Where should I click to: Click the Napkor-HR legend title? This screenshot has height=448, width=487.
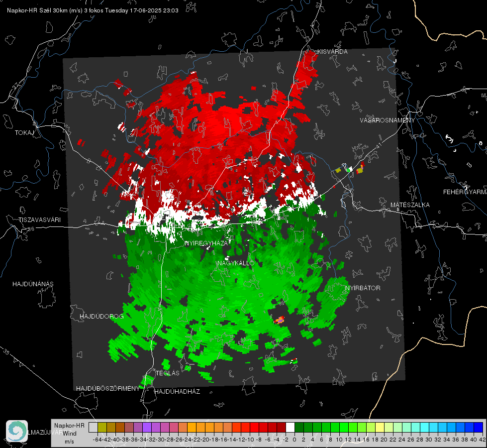(69, 425)
